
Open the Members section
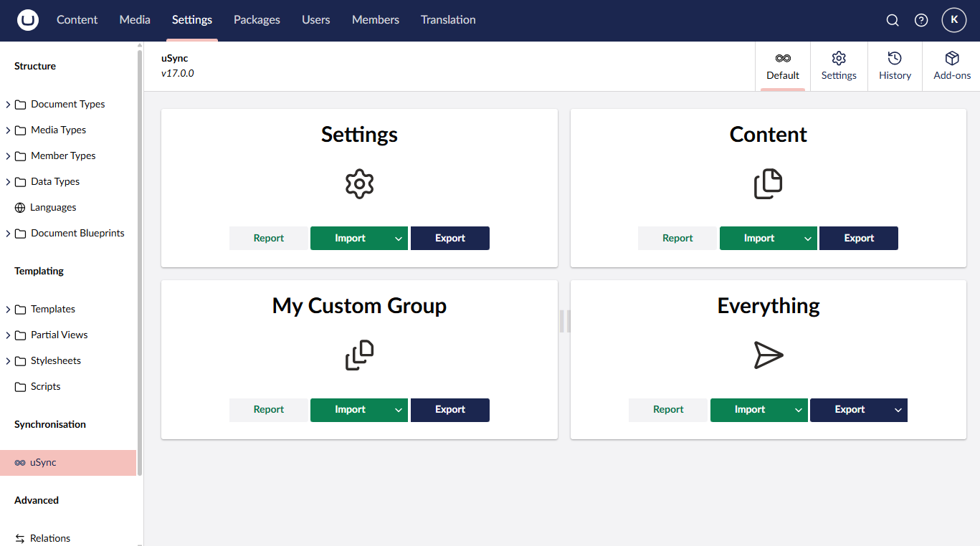(x=376, y=20)
